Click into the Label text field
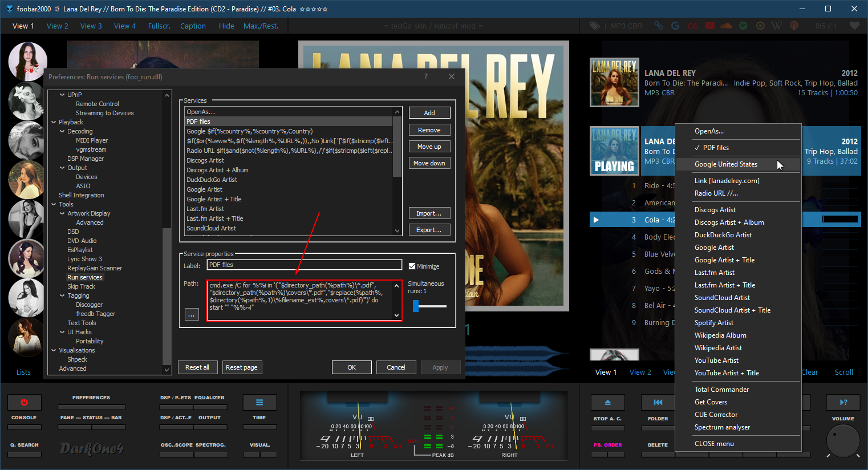The width and height of the screenshot is (868, 470). click(x=304, y=265)
